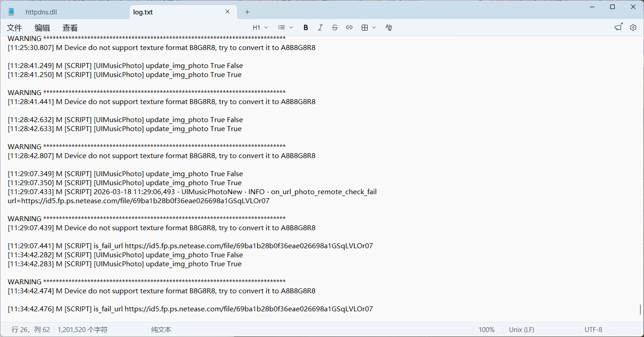This screenshot has height=337, width=644.
Task: Click the [11:25:30.807] texture format line
Action: point(162,48)
